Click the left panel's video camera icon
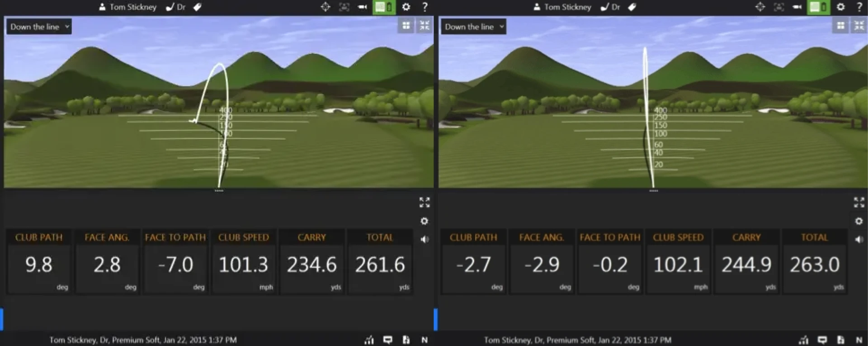 [x=362, y=7]
